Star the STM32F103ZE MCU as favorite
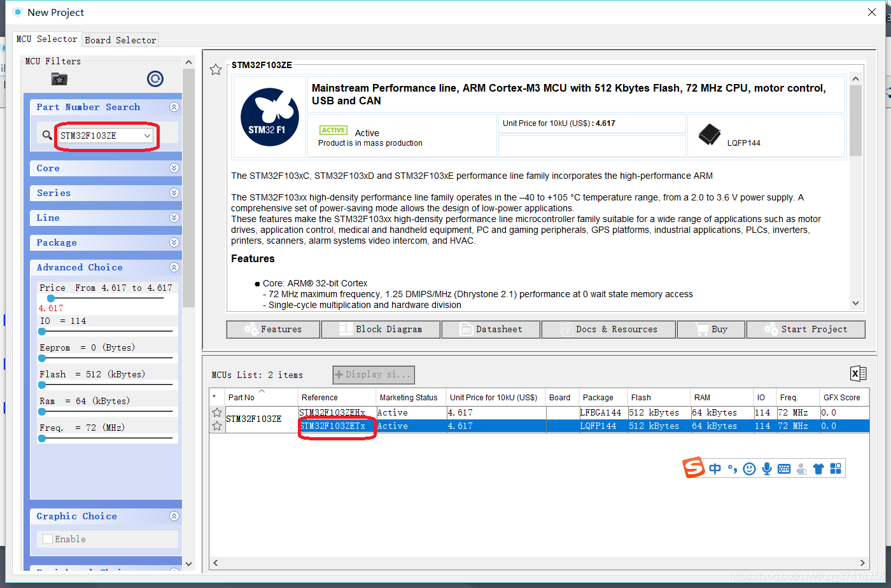This screenshot has width=891, height=588. tap(216, 69)
